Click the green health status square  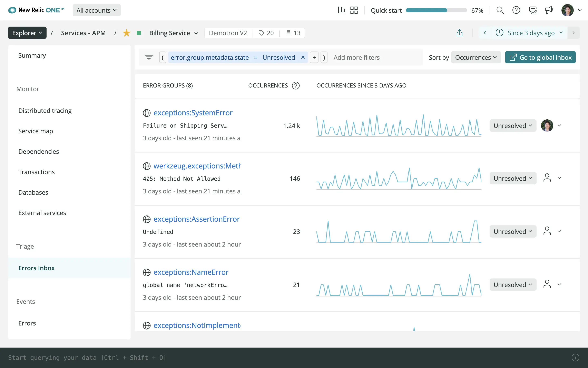[x=139, y=33]
